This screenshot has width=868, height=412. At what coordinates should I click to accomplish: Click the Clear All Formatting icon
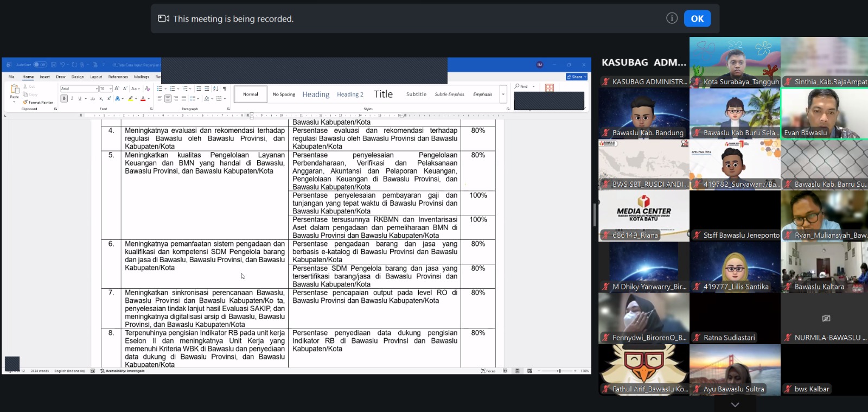point(147,88)
